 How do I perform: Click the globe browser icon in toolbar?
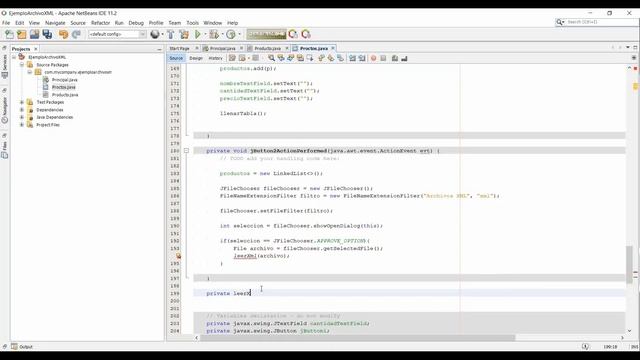pos(155,34)
